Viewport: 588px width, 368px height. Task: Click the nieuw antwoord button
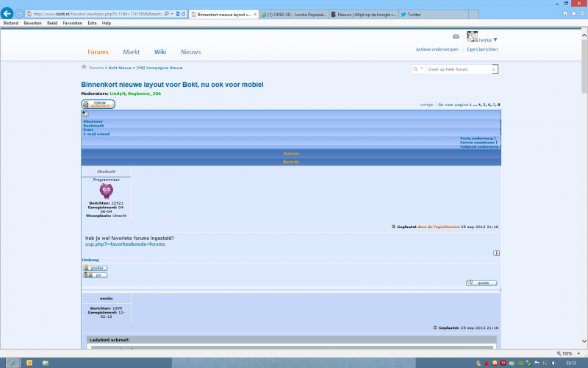coord(98,104)
